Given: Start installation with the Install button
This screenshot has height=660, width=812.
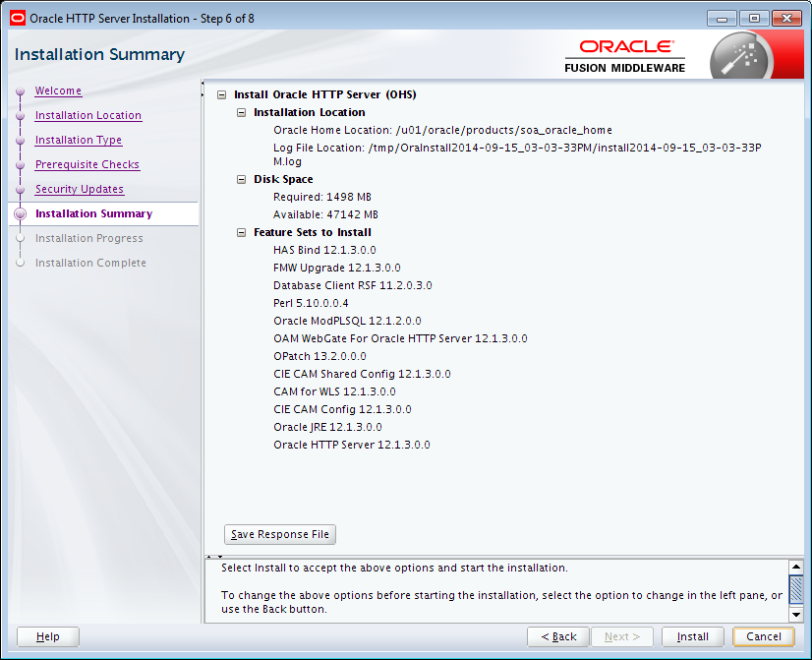Looking at the screenshot, I should [x=692, y=636].
